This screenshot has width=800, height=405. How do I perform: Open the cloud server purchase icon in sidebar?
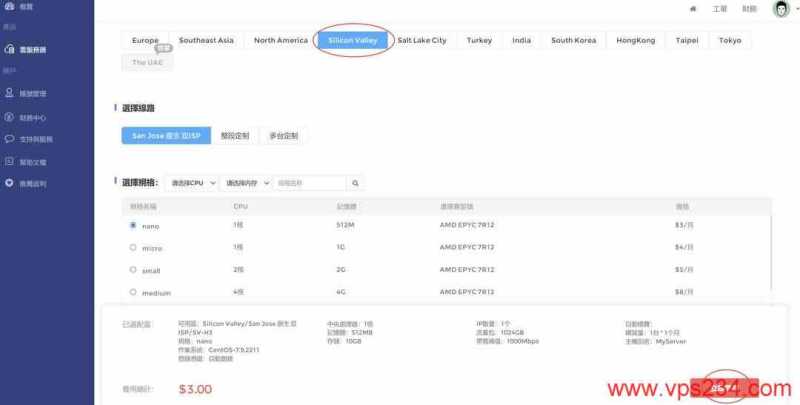coord(9,49)
